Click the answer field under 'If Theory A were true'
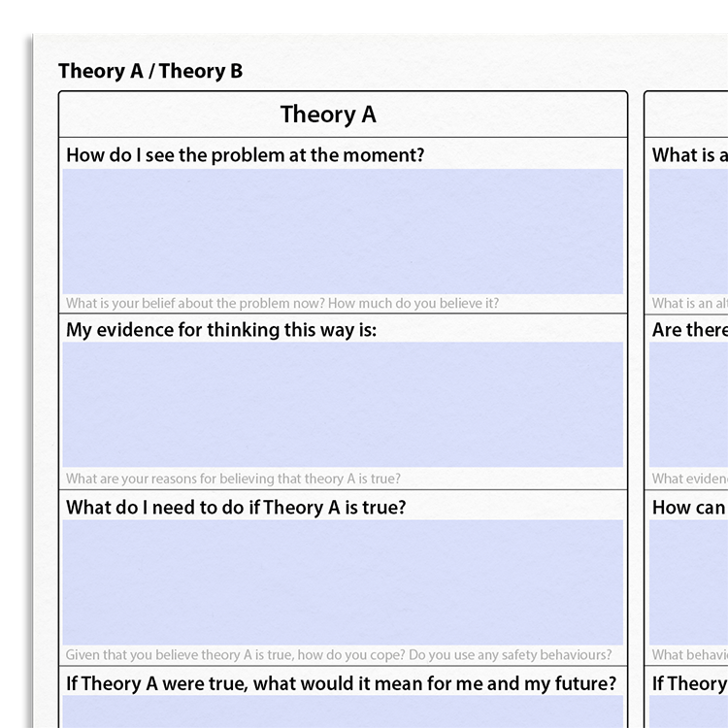This screenshot has width=728, height=728. pyautogui.click(x=343, y=711)
